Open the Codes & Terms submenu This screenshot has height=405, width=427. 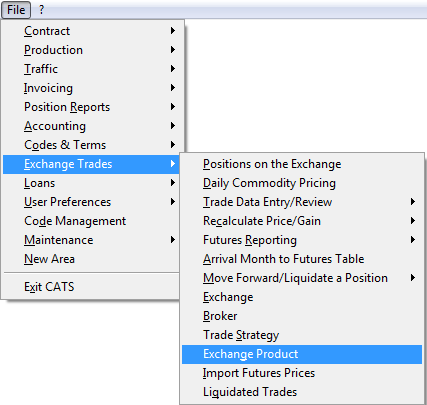click(93, 145)
